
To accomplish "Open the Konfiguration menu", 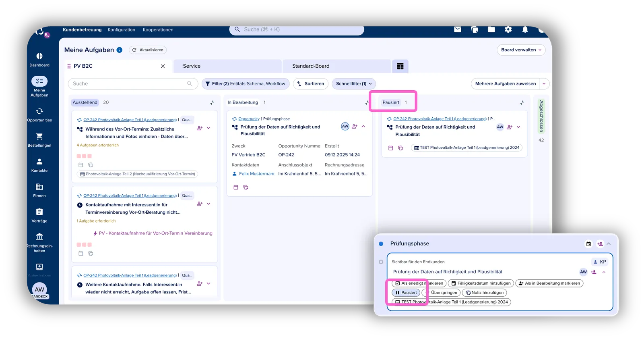I will [122, 30].
